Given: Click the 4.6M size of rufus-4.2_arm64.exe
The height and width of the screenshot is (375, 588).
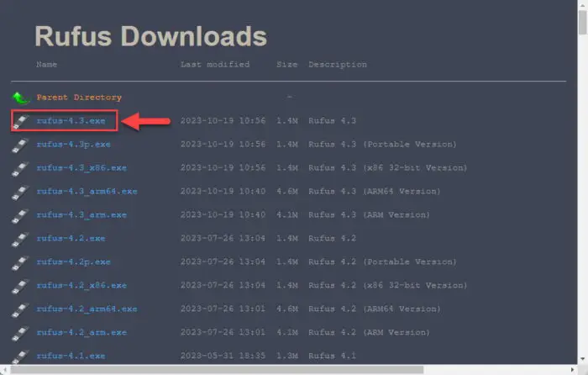Looking at the screenshot, I should click(287, 309).
